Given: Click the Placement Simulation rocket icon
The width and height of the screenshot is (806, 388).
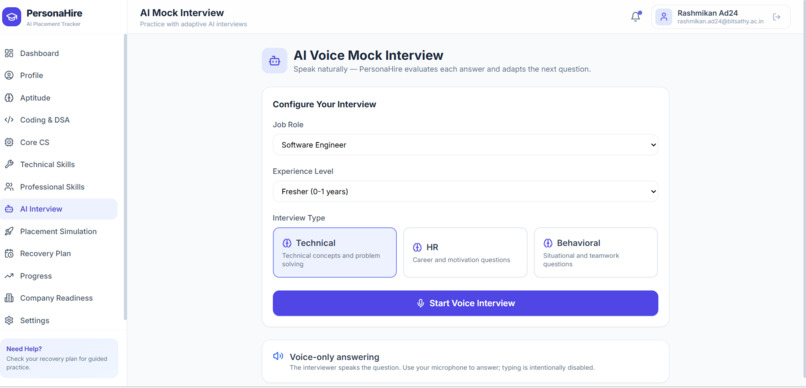Looking at the screenshot, I should (9, 231).
